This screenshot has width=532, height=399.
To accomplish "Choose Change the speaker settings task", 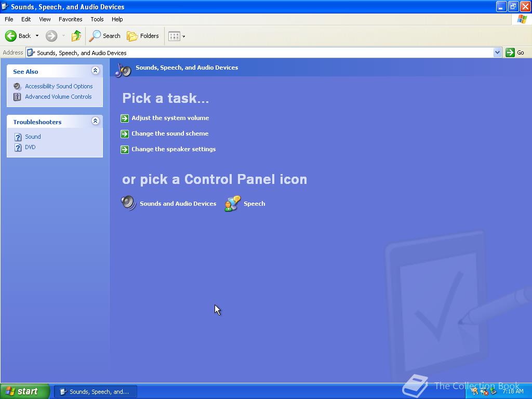I will pos(174,149).
